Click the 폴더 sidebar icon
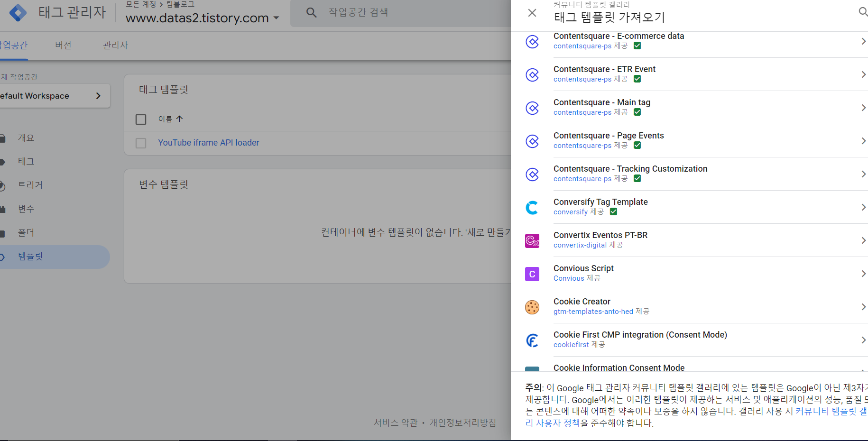The width and height of the screenshot is (868, 441). click(2, 233)
